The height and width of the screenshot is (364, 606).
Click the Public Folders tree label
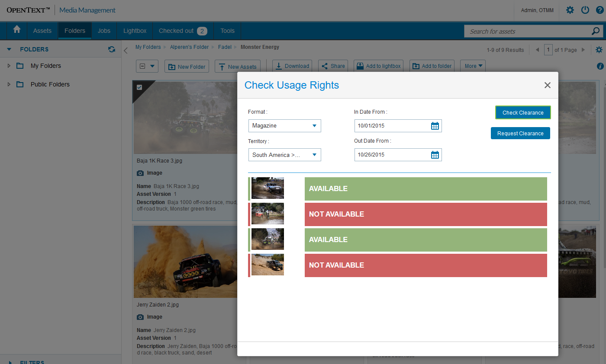tap(50, 84)
